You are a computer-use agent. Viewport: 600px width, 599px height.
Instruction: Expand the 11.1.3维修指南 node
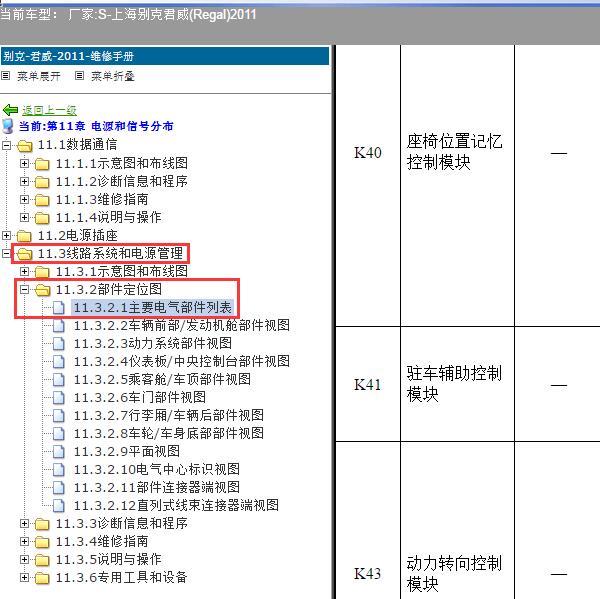[x=24, y=199]
